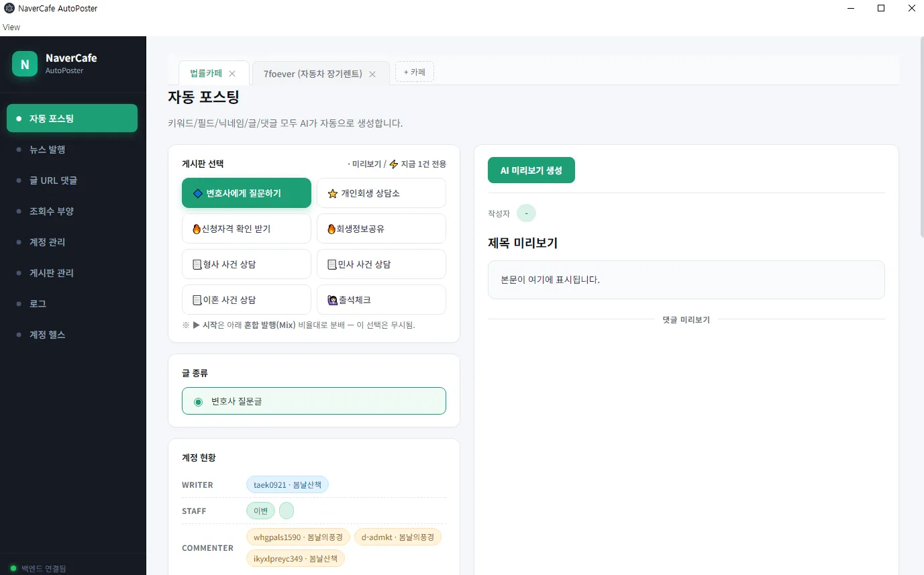Click the fire icon on 신청자격 확인 받기
924x575 pixels.
tap(197, 229)
